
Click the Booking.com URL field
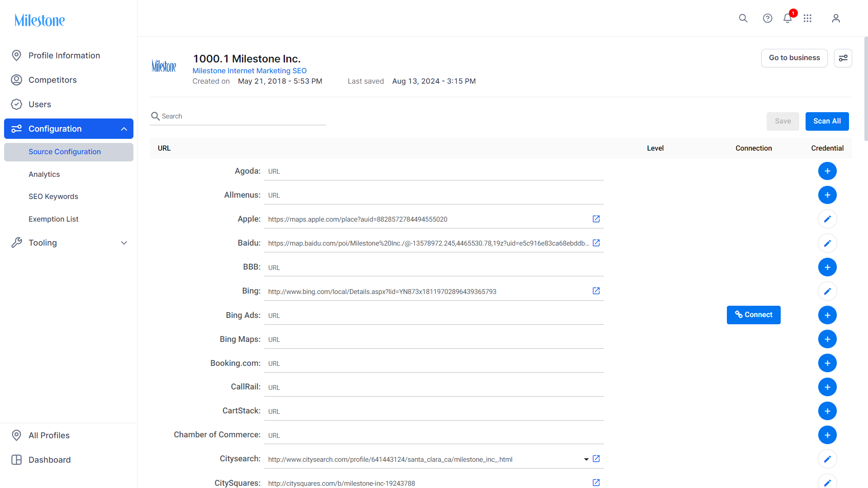tap(434, 364)
